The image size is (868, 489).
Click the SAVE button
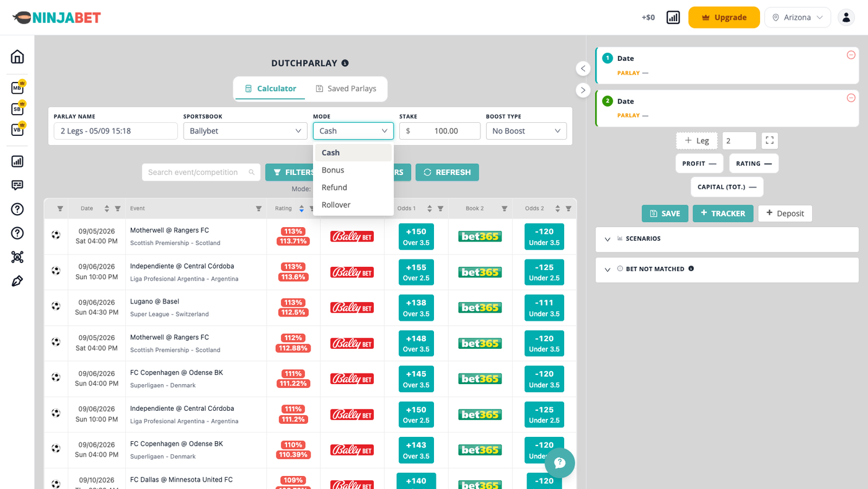click(x=665, y=213)
